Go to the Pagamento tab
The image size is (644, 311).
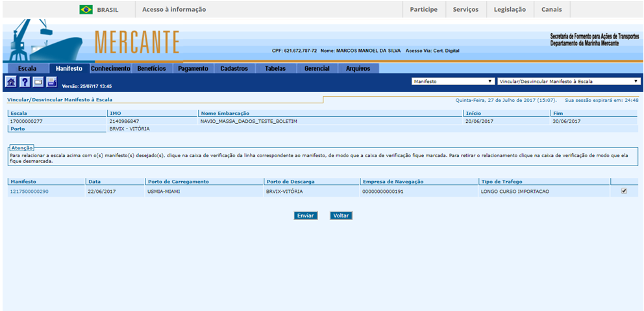[193, 68]
